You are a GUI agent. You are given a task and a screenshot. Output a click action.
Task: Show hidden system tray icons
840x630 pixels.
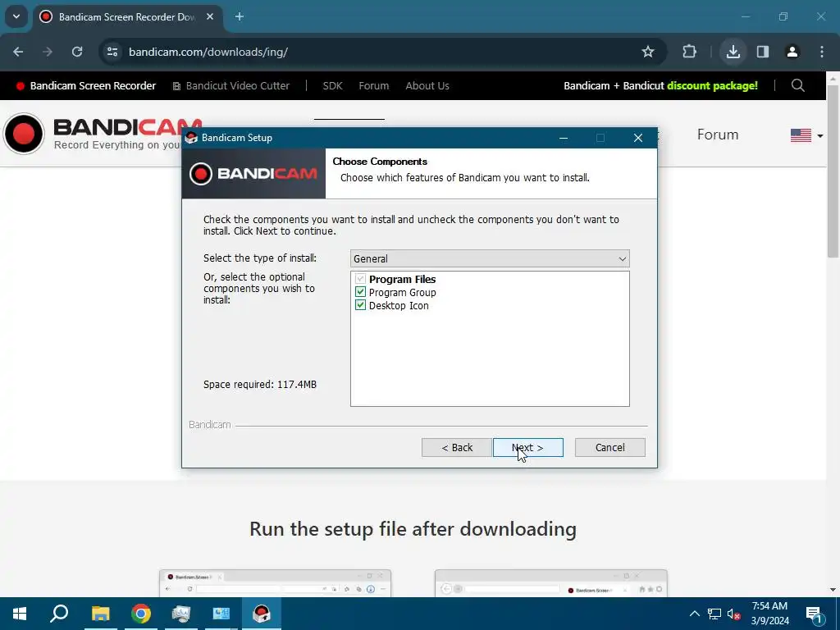(694, 614)
